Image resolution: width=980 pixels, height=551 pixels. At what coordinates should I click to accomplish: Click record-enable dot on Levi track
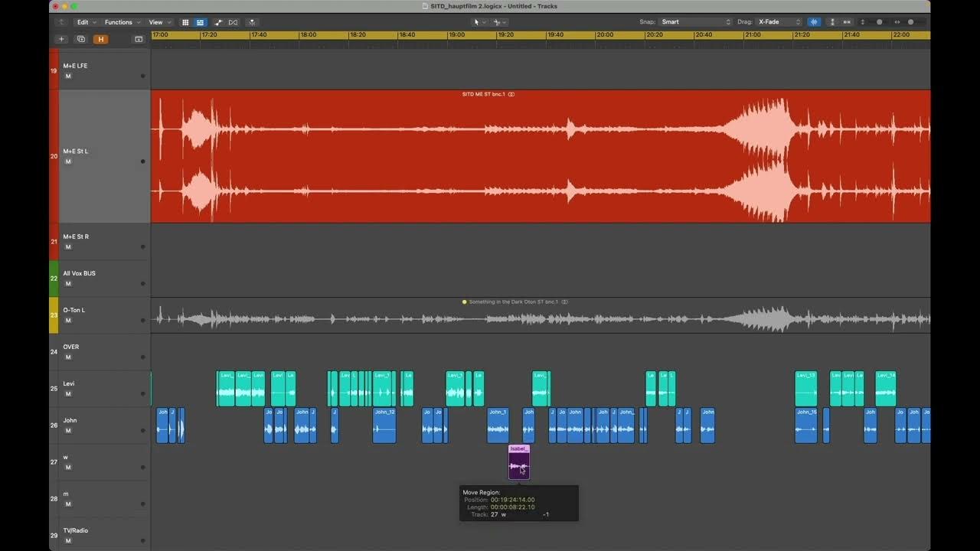pyautogui.click(x=142, y=394)
